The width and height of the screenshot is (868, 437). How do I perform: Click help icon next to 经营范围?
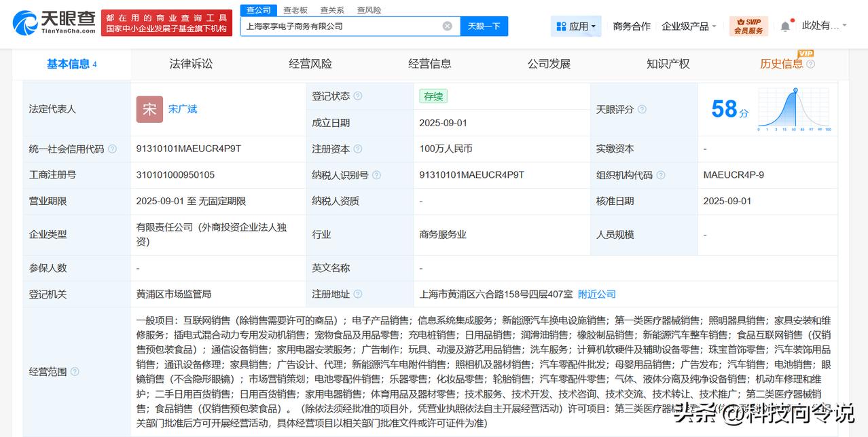click(x=75, y=372)
